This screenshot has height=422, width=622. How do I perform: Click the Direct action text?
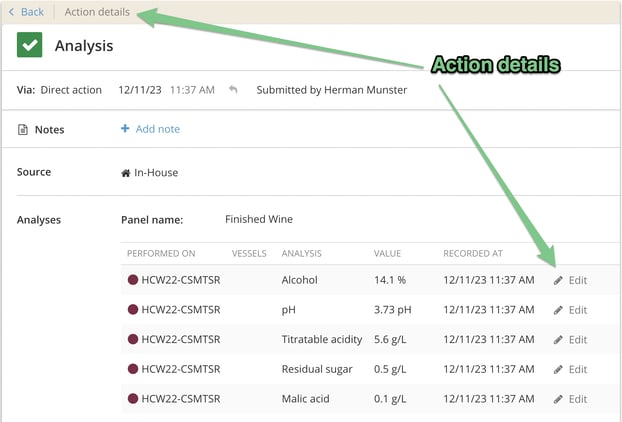[x=71, y=90]
